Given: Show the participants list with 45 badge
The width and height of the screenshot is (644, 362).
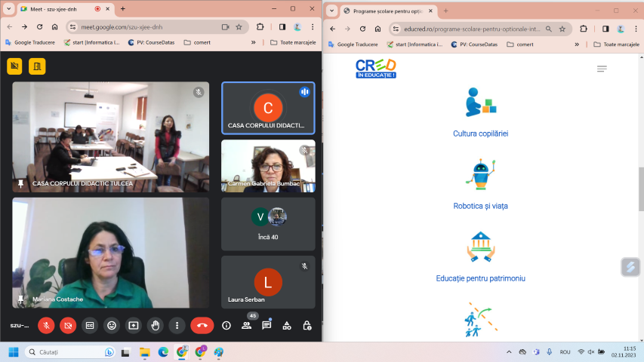Looking at the screenshot, I should point(246,326).
